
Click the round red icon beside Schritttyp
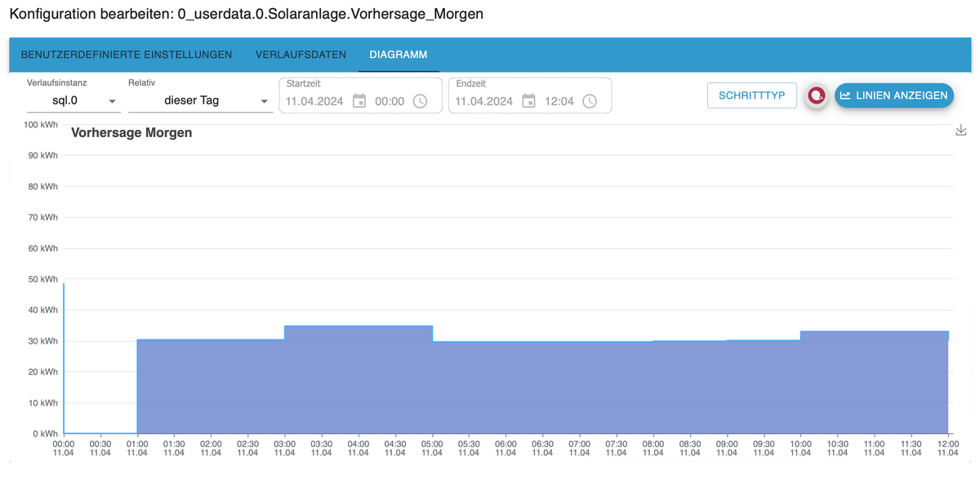(816, 95)
